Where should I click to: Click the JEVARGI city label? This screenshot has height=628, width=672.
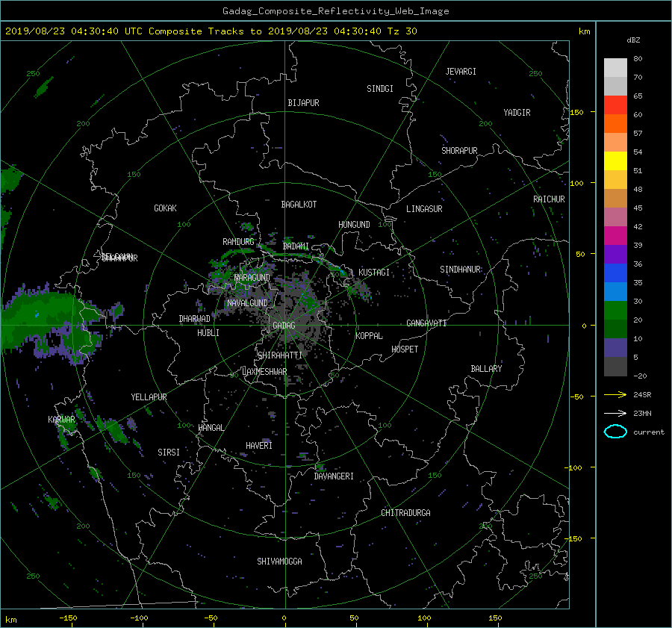pyautogui.click(x=461, y=72)
